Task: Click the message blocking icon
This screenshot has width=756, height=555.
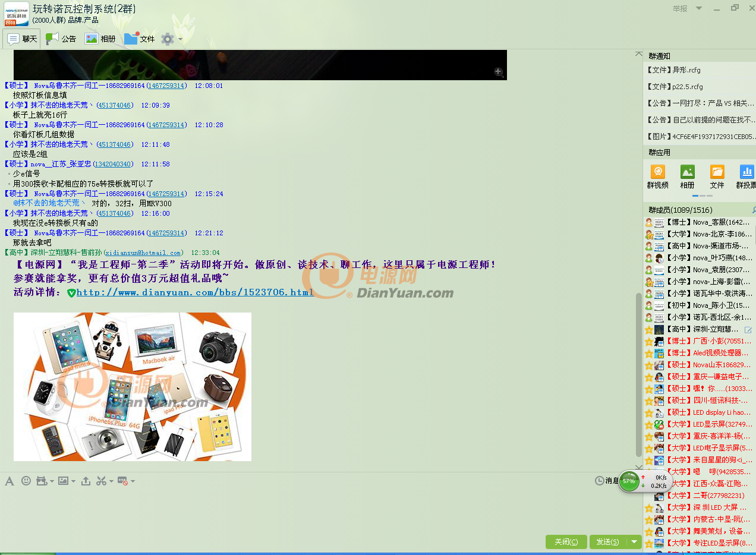Action: tap(123, 481)
